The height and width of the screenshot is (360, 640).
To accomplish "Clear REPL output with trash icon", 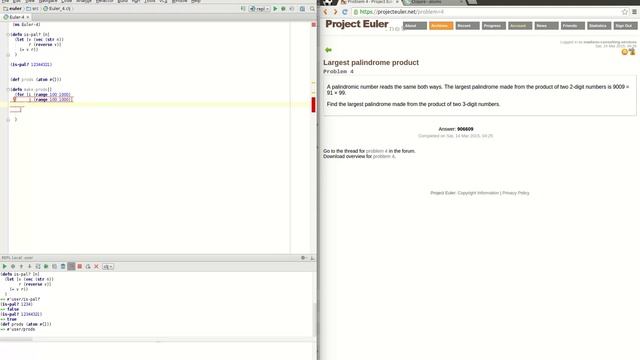I will (63, 267).
